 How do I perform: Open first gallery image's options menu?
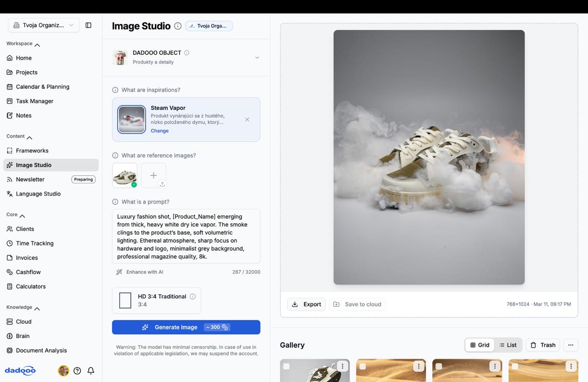tap(342, 366)
